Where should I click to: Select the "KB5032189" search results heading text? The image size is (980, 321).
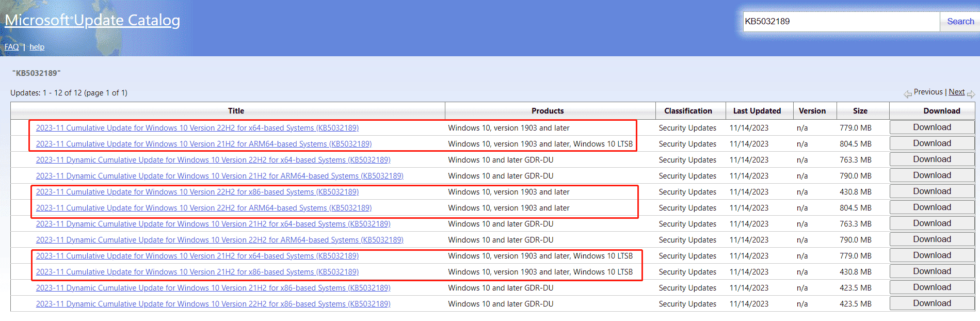click(36, 73)
